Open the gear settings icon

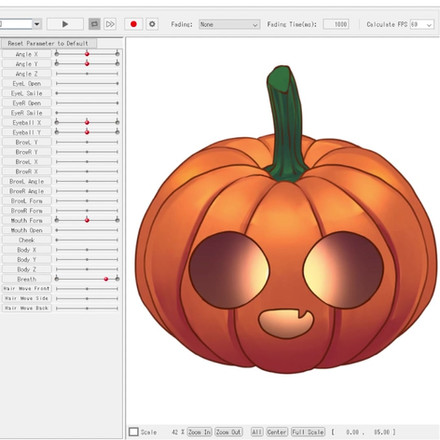click(152, 24)
